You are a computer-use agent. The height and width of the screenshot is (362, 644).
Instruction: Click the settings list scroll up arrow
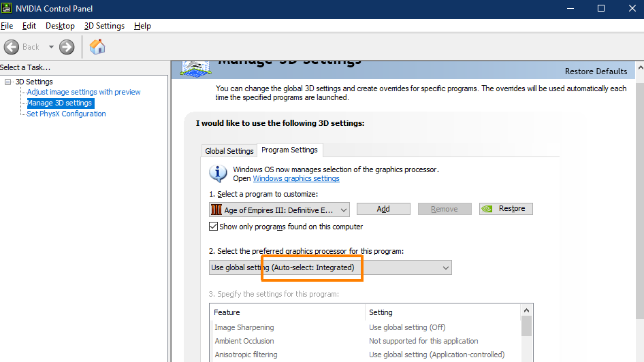(526, 311)
